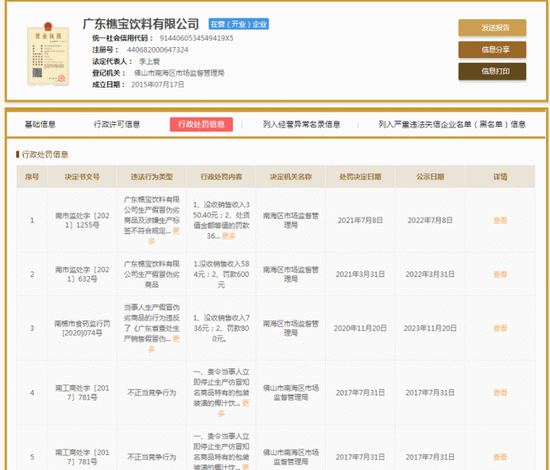Click publication date 2022年3月31日

coord(430,274)
